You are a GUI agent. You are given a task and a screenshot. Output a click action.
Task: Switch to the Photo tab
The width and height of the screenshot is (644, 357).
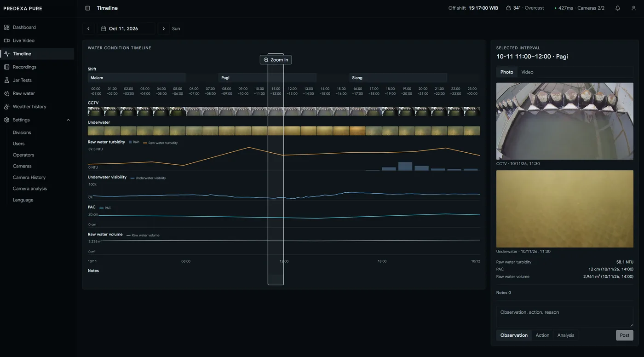click(506, 72)
